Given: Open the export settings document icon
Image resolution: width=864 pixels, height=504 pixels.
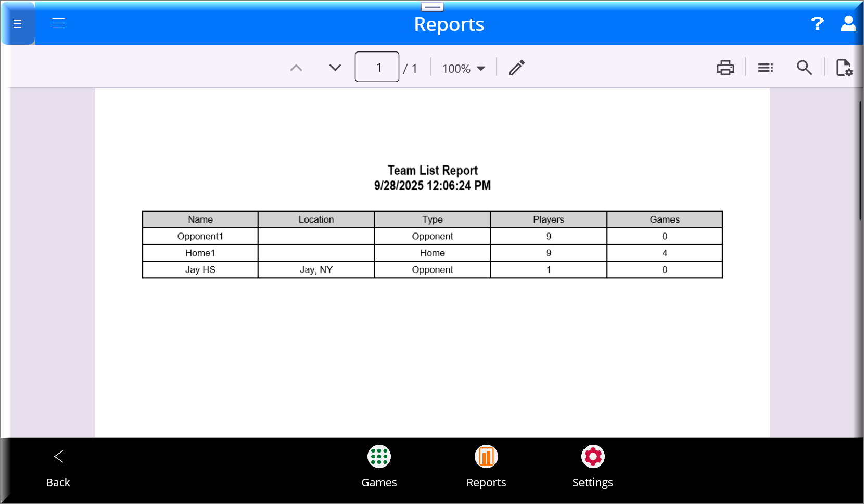Looking at the screenshot, I should (x=844, y=68).
